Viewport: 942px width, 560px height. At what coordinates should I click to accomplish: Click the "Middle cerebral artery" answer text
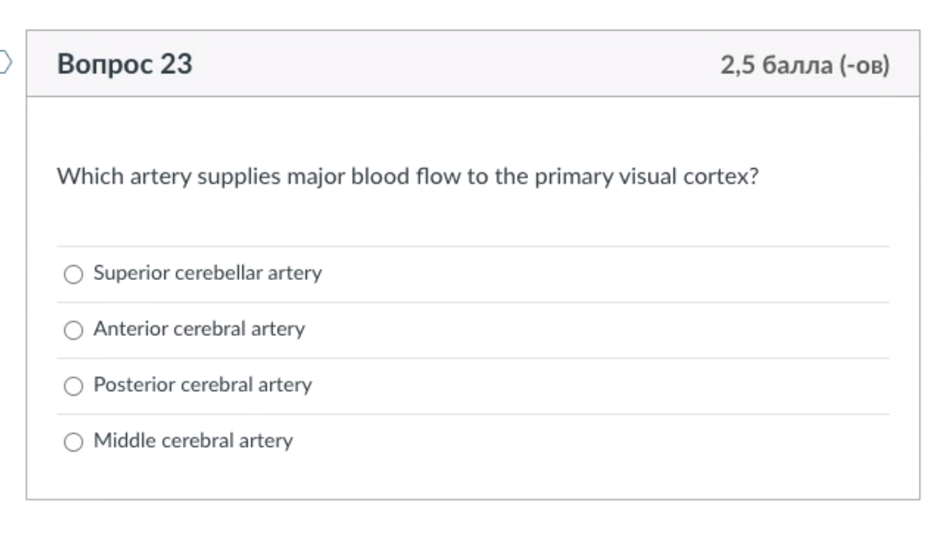(x=193, y=441)
